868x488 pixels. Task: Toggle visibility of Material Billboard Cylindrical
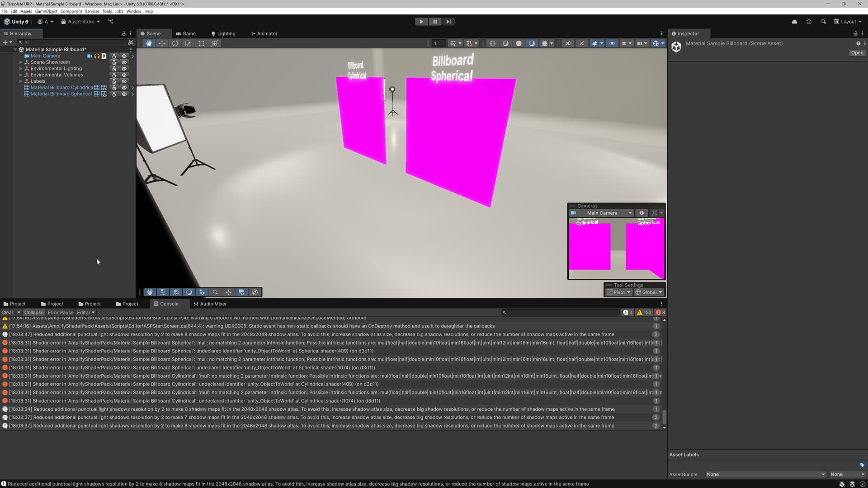[124, 87]
